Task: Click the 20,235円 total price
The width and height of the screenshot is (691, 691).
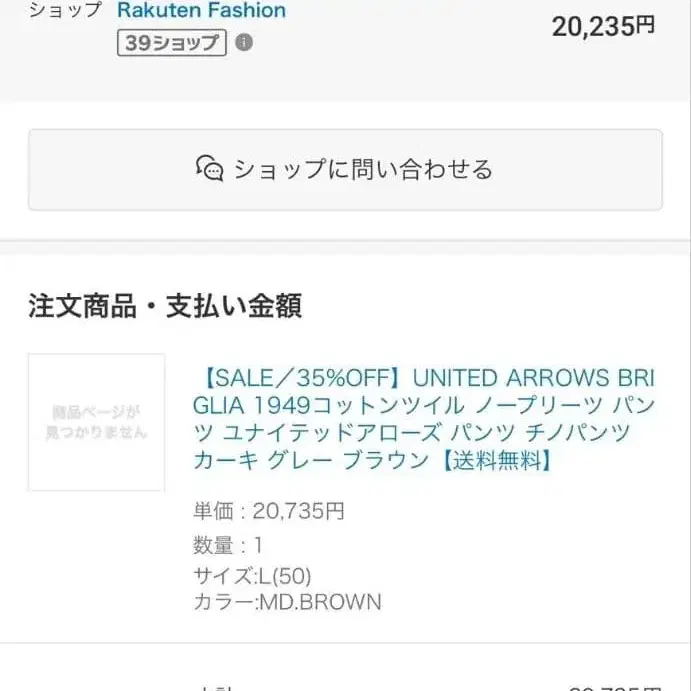Action: [x=603, y=26]
